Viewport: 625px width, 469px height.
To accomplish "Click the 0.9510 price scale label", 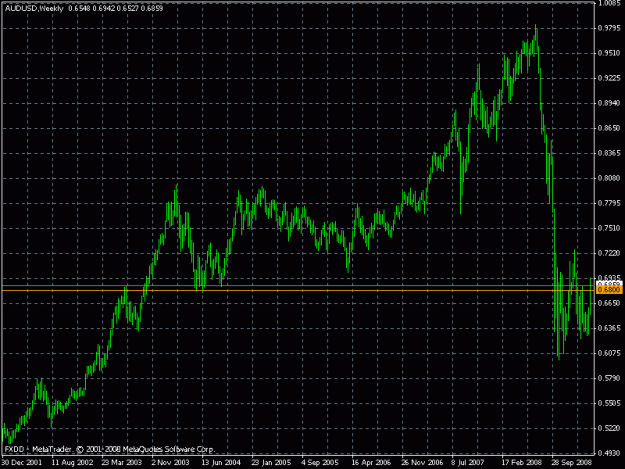I will 609,53.
